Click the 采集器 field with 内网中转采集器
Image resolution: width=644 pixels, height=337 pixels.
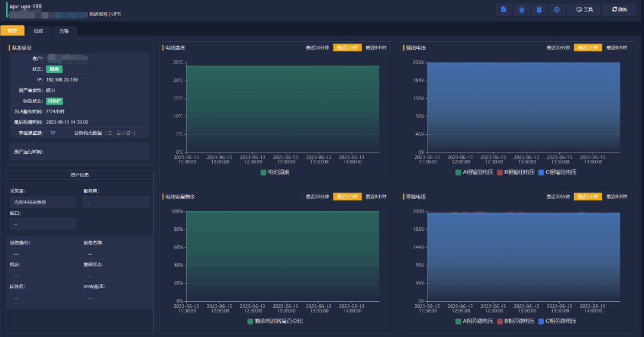pos(43,202)
